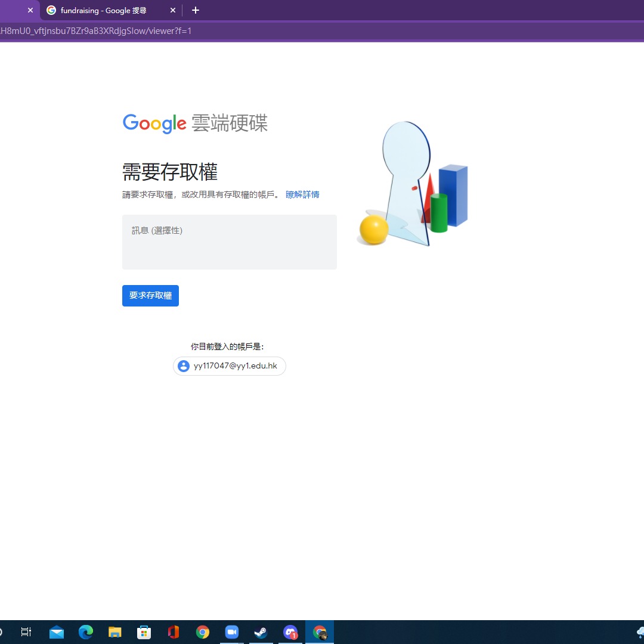The image size is (644, 644).
Task: Click the Google favicon on search tab
Action: pos(51,10)
